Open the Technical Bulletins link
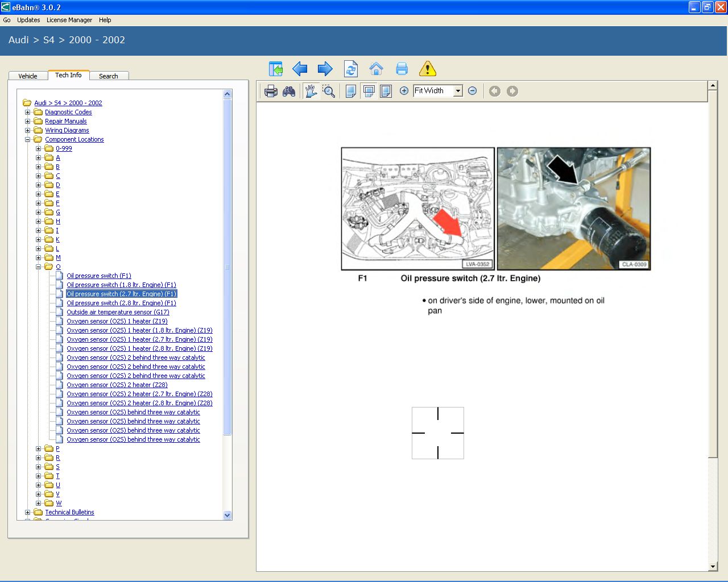 (69, 512)
